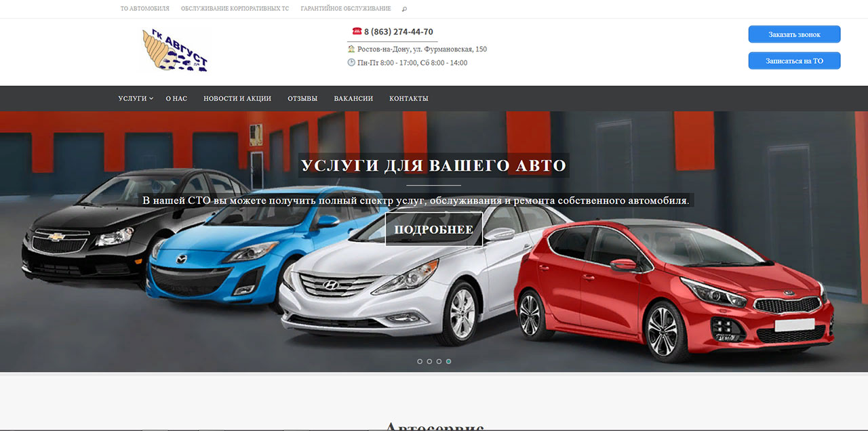Viewport: 868px width, 431px height.
Task: Expand the Услуги dropdown menu
Action: click(135, 98)
